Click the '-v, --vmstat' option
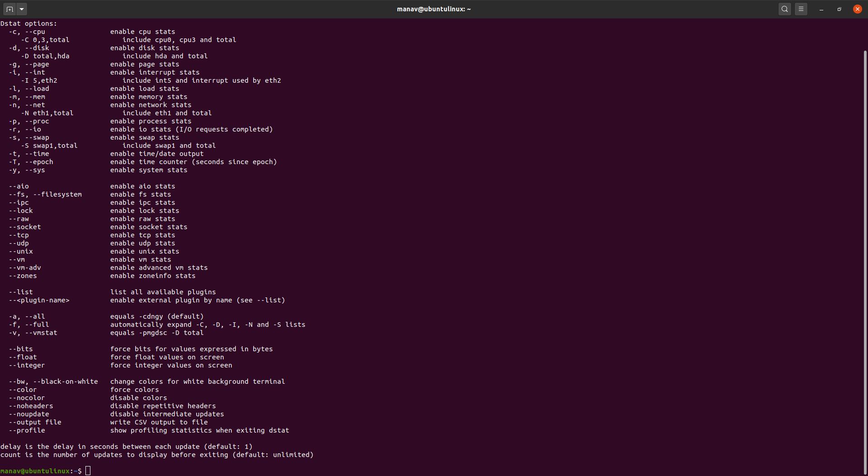 pyautogui.click(x=33, y=333)
